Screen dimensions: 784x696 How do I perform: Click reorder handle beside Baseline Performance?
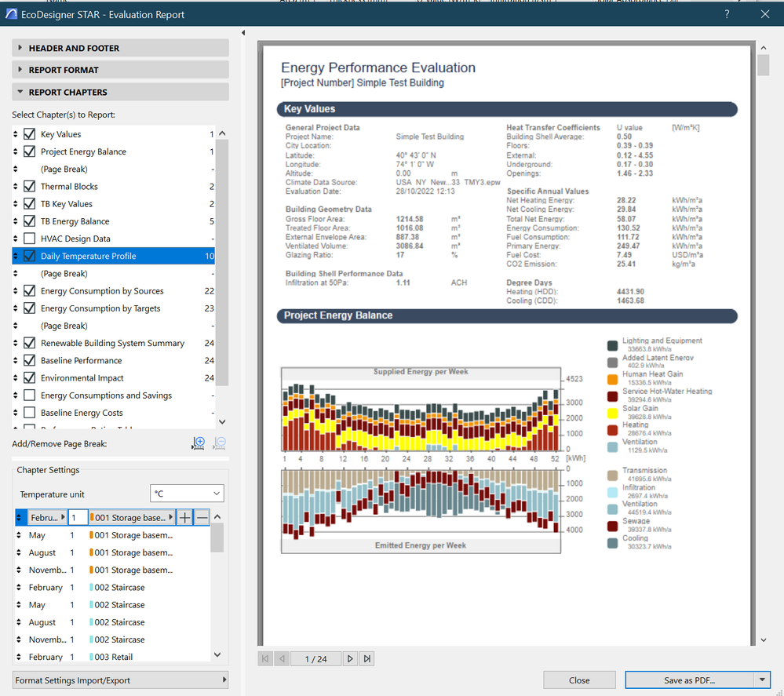click(16, 360)
